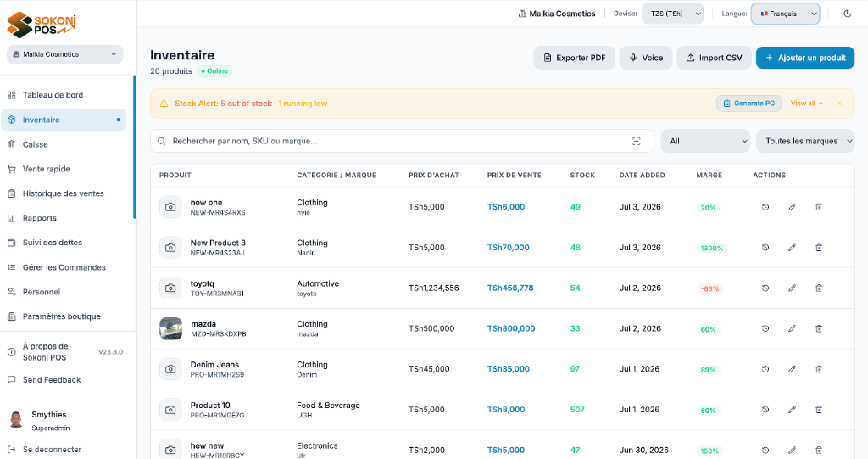Screen dimensions: 868x459
Task: Click Malkia Cosmetics in top bar
Action: click(x=556, y=14)
